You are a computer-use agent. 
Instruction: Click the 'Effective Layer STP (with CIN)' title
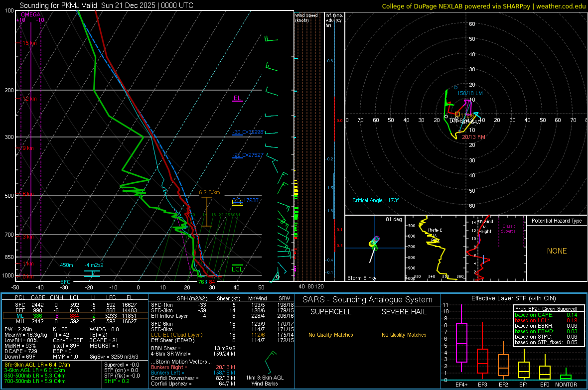[x=513, y=298]
